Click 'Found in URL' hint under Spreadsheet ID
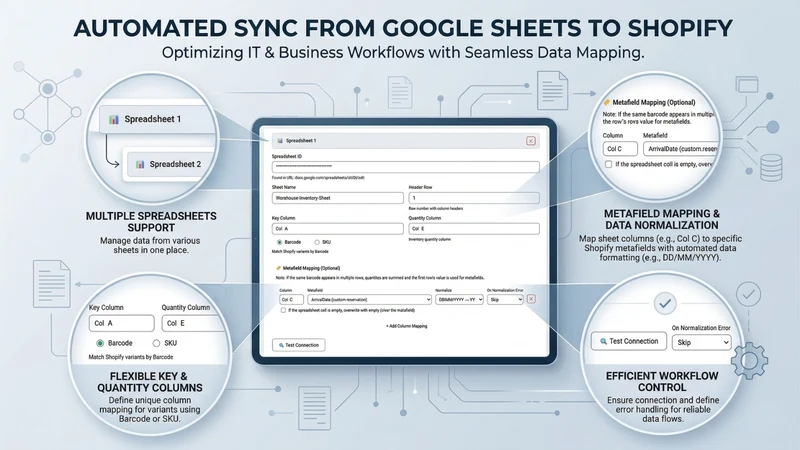The image size is (800, 450). tap(318, 178)
